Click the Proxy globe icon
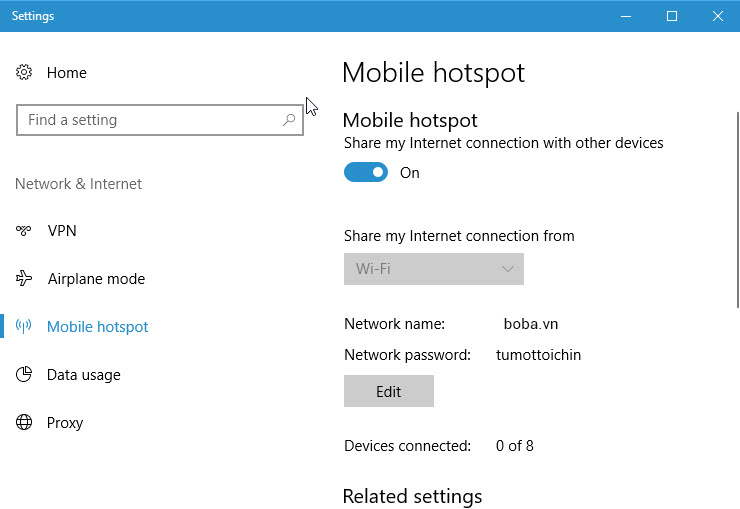This screenshot has width=740, height=509. pos(24,423)
